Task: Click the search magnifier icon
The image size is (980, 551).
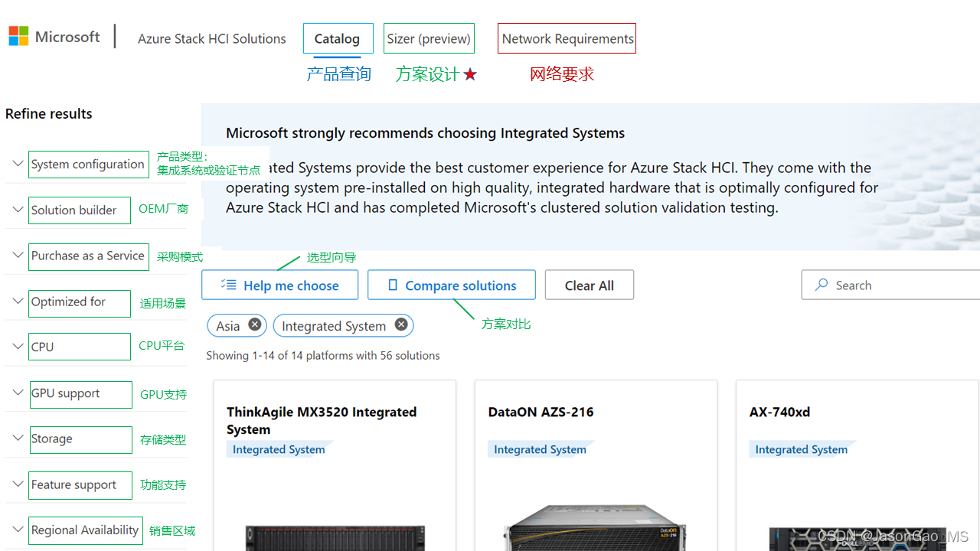Action: pos(822,285)
